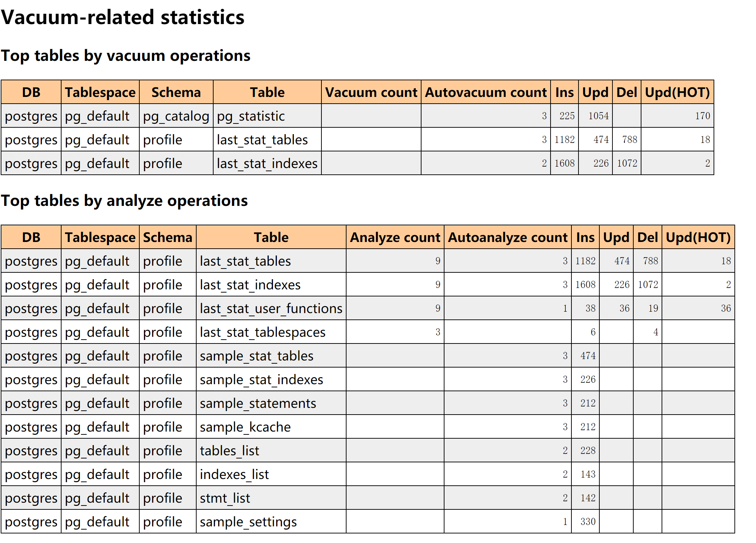756x543 pixels.
Task: Click the 'Analyze count' column header
Action: 395,237
